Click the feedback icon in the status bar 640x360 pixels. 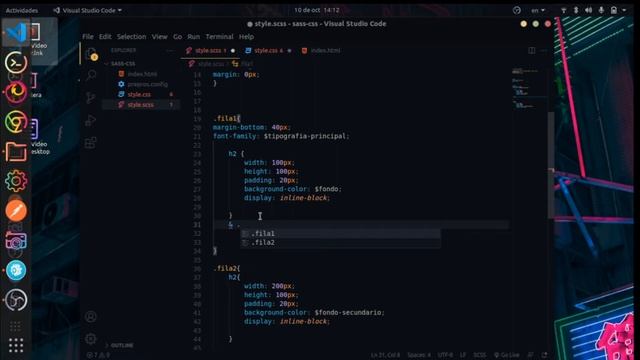tap(531, 355)
